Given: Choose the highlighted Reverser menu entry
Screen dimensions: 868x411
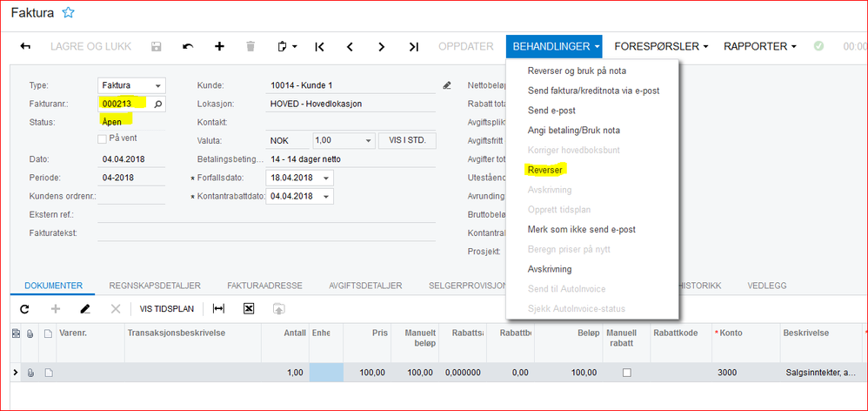Looking at the screenshot, I should tap(544, 170).
